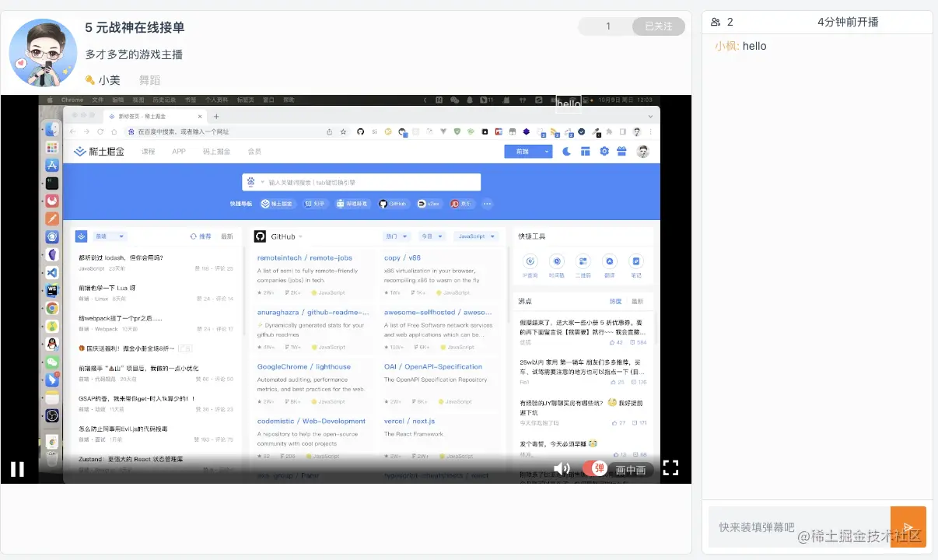The image size is (938, 560).
Task: Open the copy / v86 repo link
Action: tap(402, 257)
